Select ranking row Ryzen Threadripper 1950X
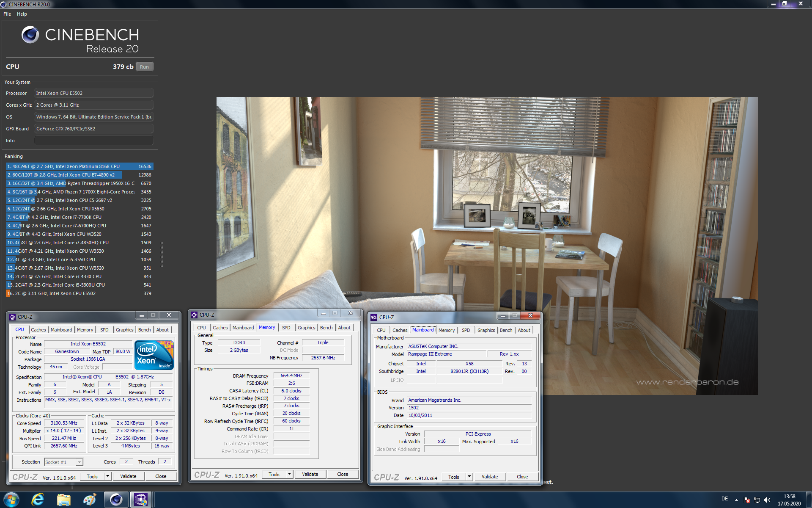This screenshot has height=508, width=812. coord(80,183)
